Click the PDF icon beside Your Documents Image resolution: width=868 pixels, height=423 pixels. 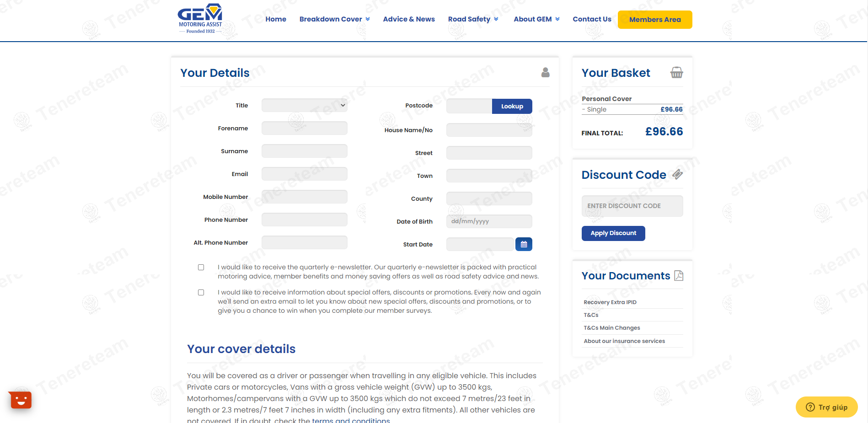[x=679, y=275]
